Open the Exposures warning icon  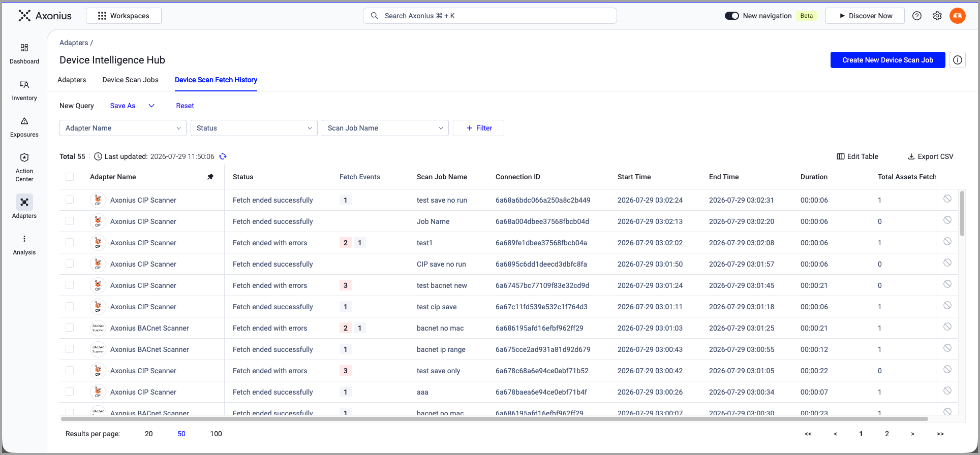tap(24, 121)
